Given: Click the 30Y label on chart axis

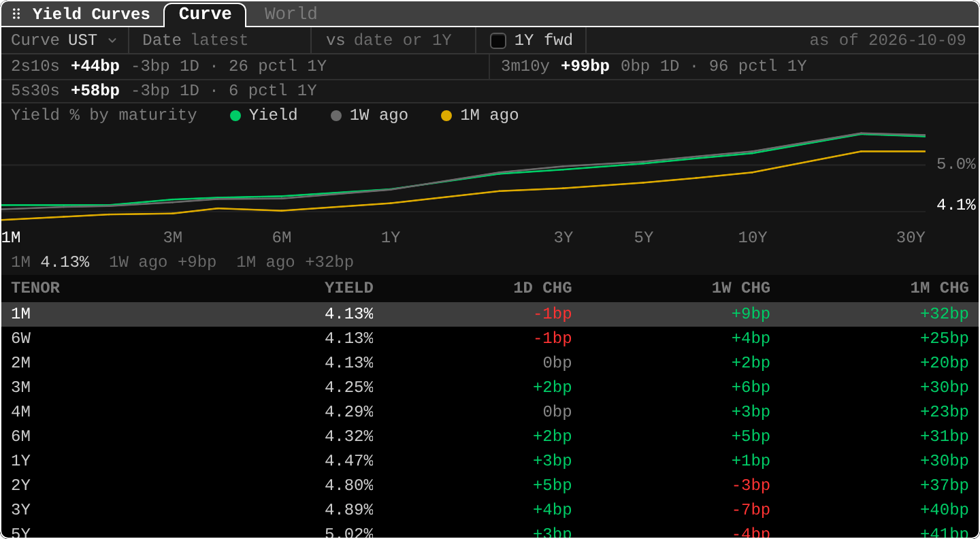Looking at the screenshot, I should pos(911,238).
